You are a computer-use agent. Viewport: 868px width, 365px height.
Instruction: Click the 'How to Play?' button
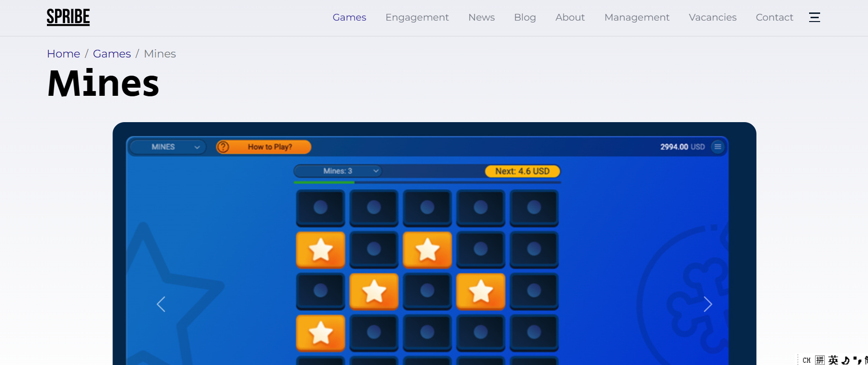[x=264, y=147]
